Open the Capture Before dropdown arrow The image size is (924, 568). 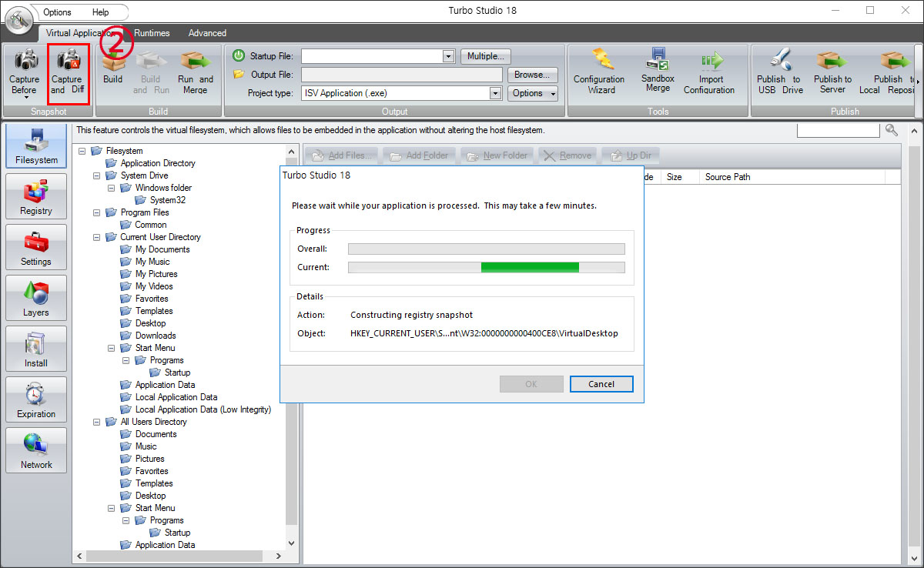click(25, 98)
